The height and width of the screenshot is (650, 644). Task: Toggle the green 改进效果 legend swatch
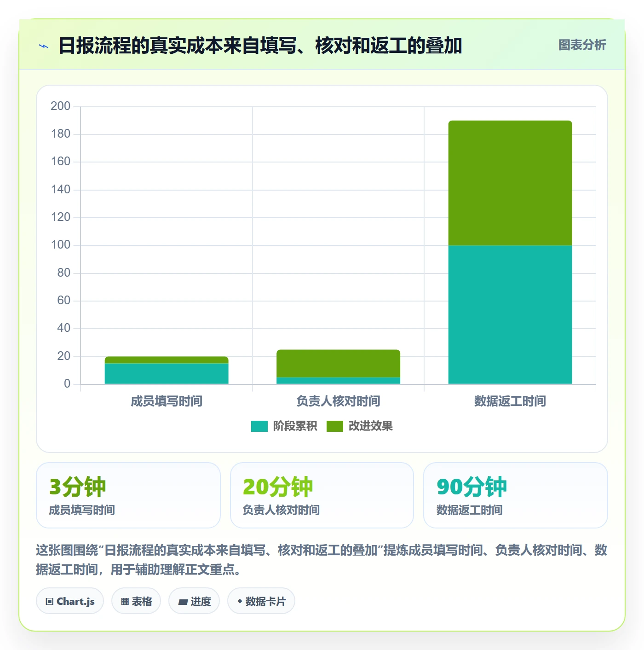[335, 426]
